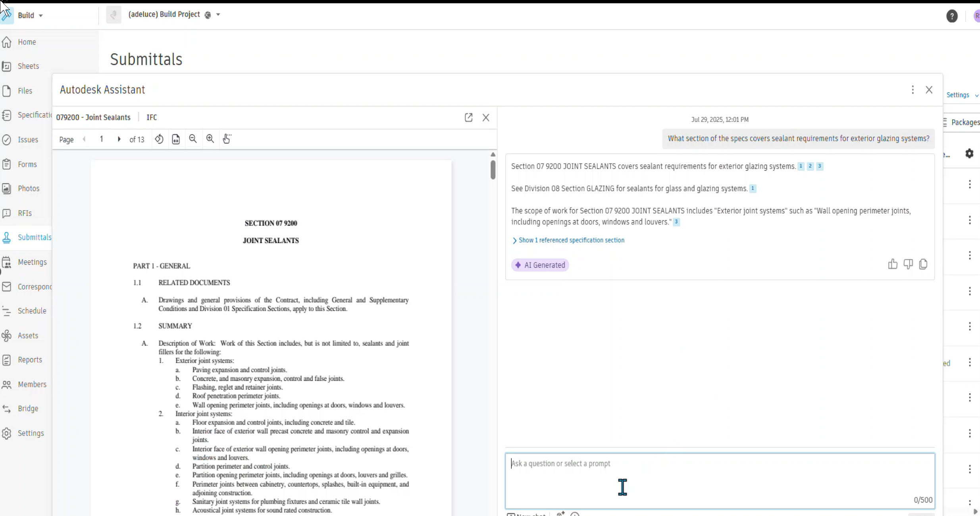This screenshot has height=516, width=980.
Task: Click the SECTION 07 9200 heading
Action: [271, 223]
